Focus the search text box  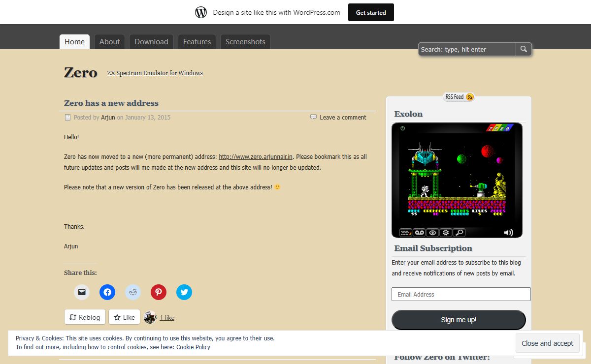(467, 49)
